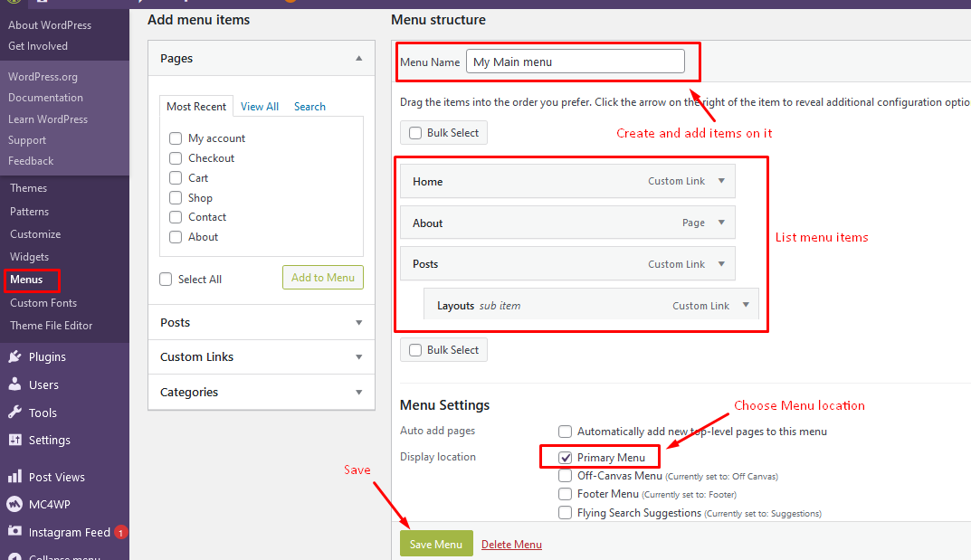Expand the Home menu item options
Image resolution: width=971 pixels, height=560 pixels.
click(721, 181)
